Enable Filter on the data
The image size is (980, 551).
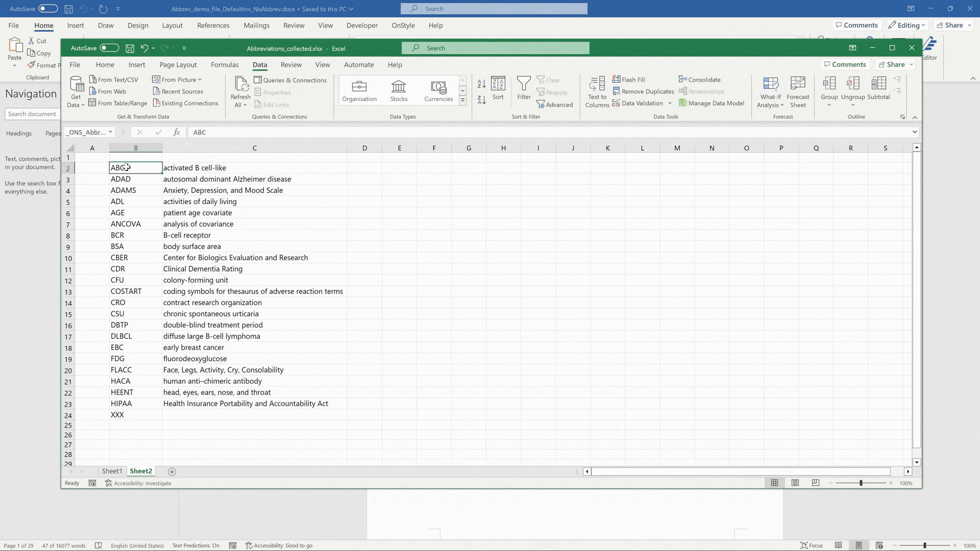coord(524,88)
